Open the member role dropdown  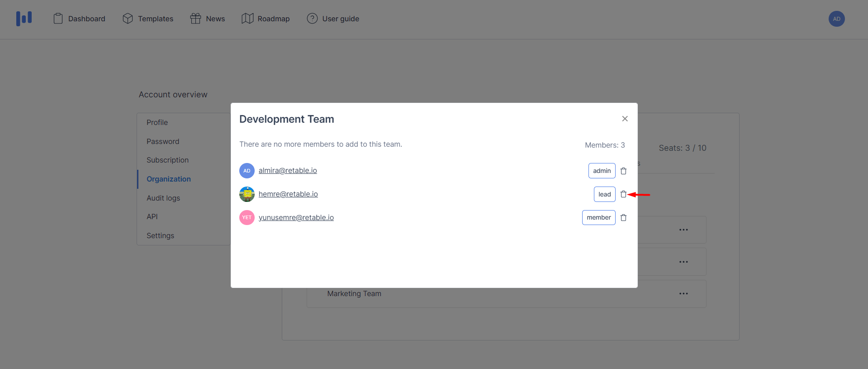(x=598, y=218)
